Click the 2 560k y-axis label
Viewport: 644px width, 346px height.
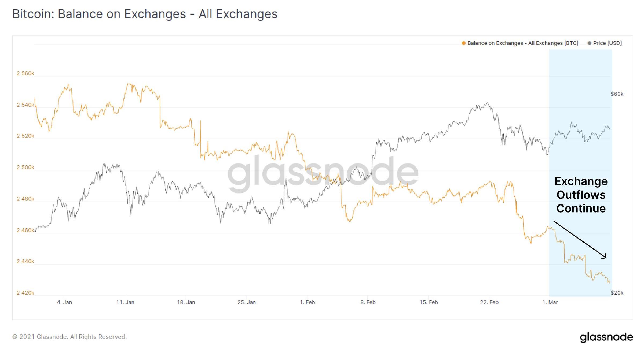coord(25,73)
